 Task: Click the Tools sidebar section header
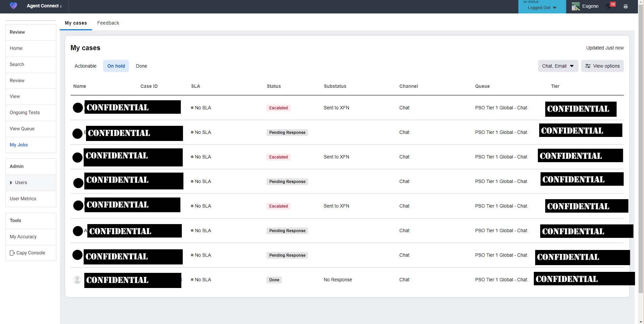[x=31, y=220]
